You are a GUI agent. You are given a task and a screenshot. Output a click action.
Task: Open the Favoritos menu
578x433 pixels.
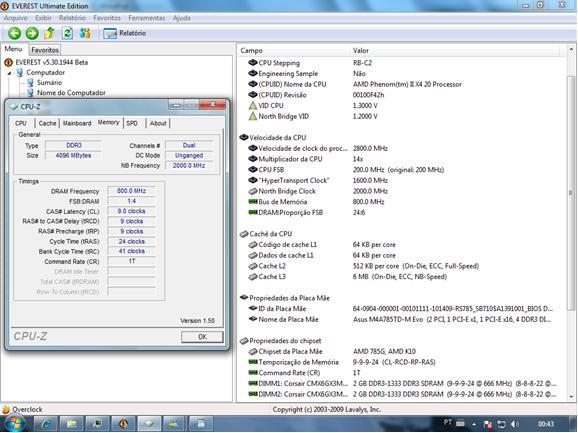pyautogui.click(x=107, y=18)
